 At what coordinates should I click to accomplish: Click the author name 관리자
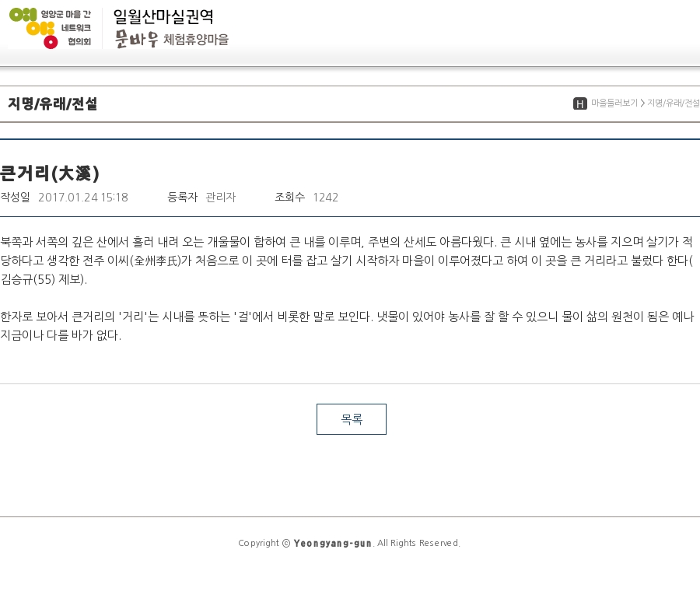221,198
